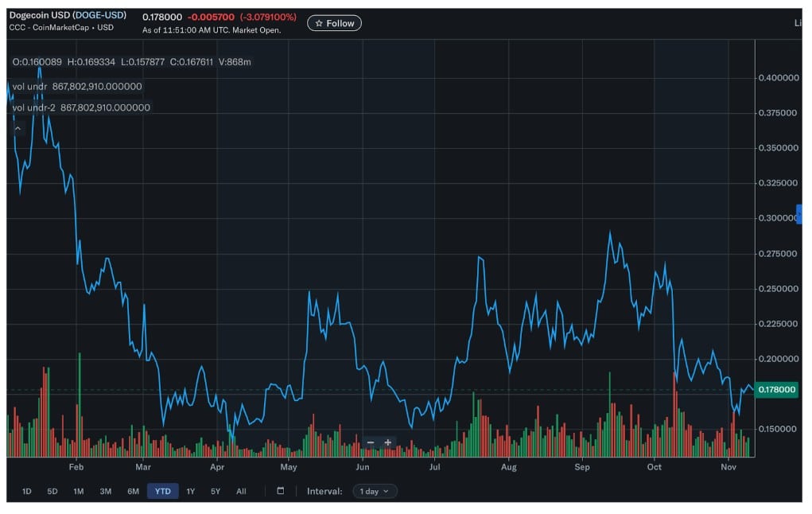Choose the 1M range option
This screenshot has width=812, height=514.
79,491
